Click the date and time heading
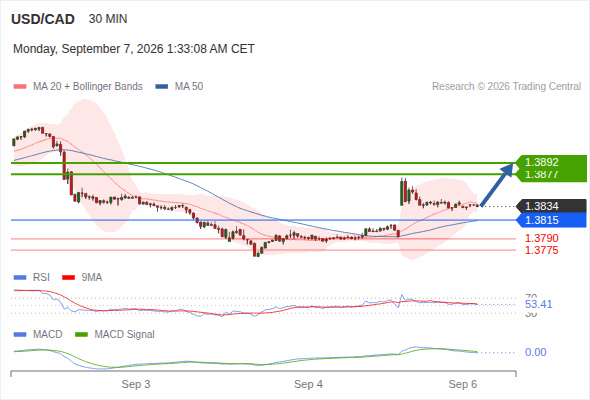 pyautogui.click(x=134, y=49)
